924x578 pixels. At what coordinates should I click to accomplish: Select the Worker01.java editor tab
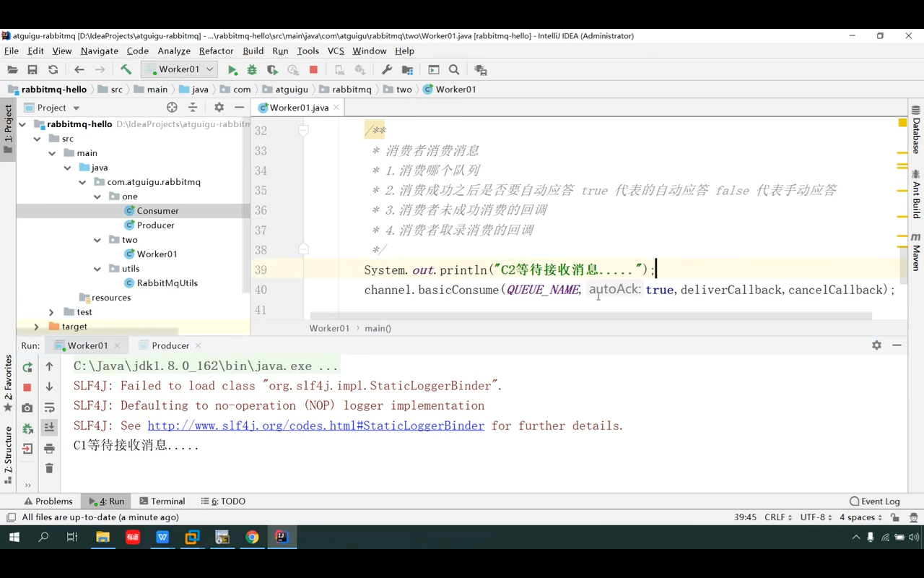(298, 108)
